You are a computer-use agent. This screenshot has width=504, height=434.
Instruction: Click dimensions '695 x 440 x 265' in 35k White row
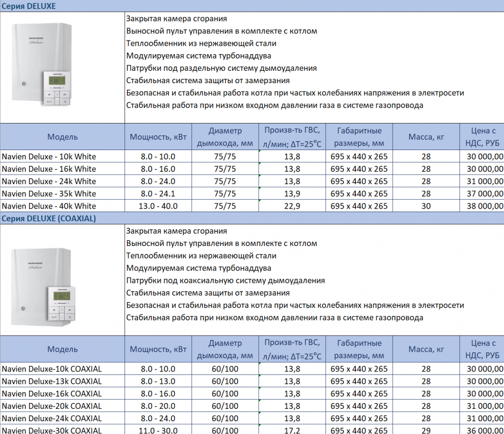point(359,194)
